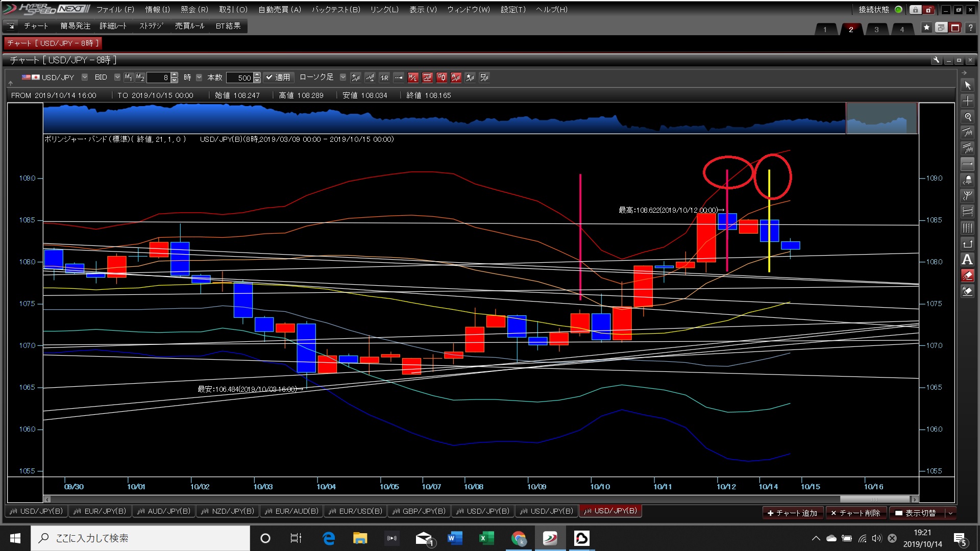
Task: Open the BID price type dropdown
Action: 117,78
